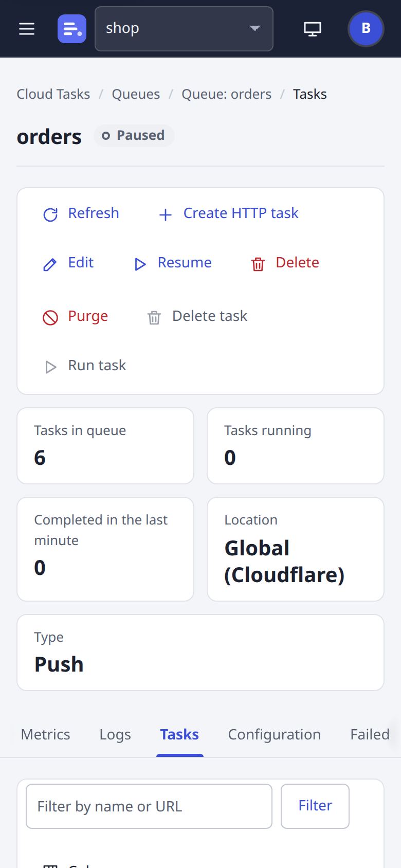The width and height of the screenshot is (401, 868).
Task: Click the Edit label
Action: (81, 262)
